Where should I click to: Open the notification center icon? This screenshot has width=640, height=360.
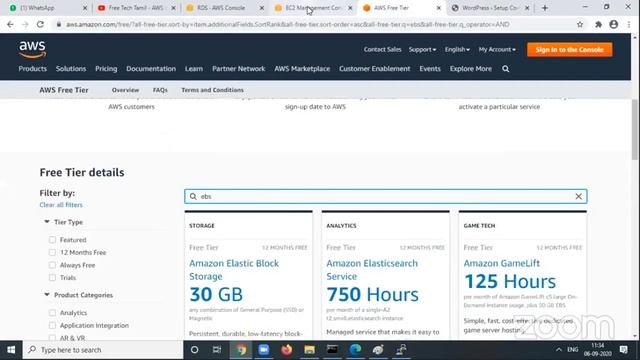pyautogui.click(x=623, y=350)
